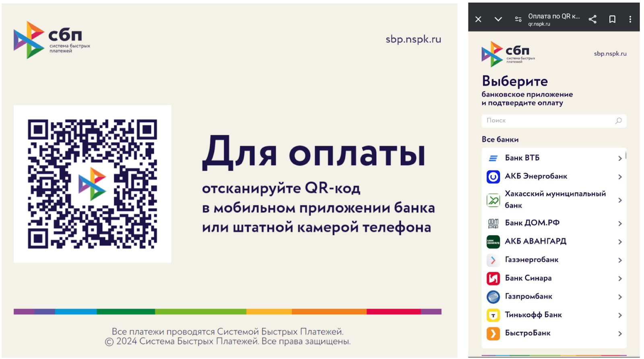Select Банк ДОМ.РФ bank name
The width and height of the screenshot is (644, 359).
tap(532, 223)
